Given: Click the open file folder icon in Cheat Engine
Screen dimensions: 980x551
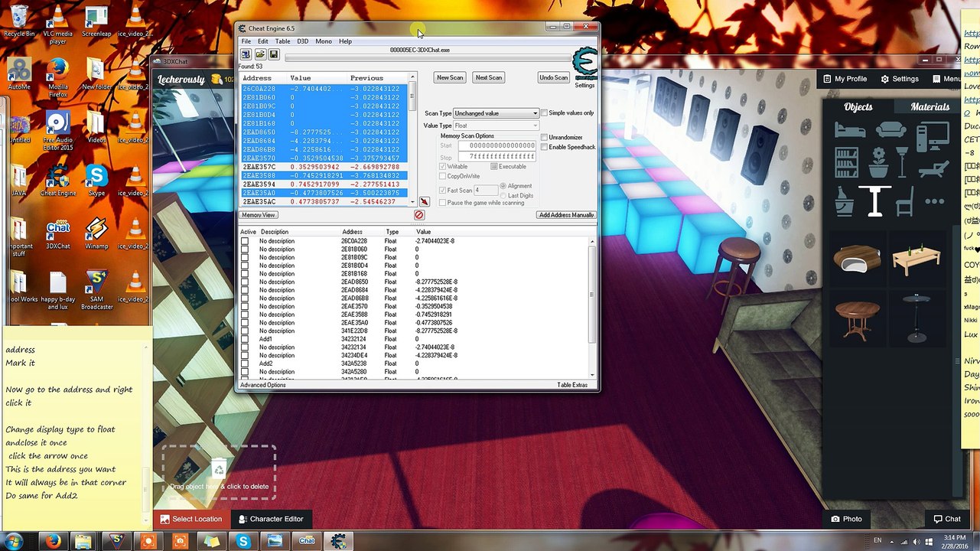Looking at the screenshot, I should pos(260,54).
